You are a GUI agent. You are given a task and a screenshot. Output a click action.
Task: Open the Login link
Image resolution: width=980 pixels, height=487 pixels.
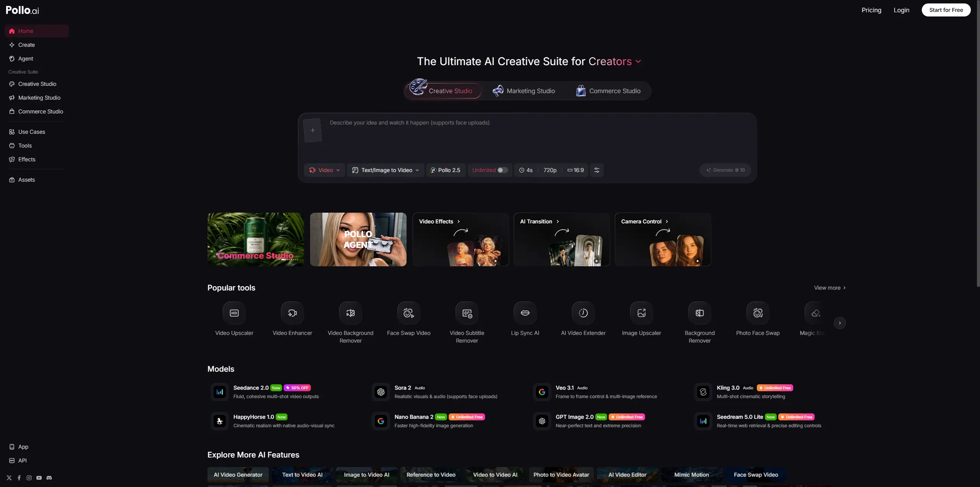(901, 10)
